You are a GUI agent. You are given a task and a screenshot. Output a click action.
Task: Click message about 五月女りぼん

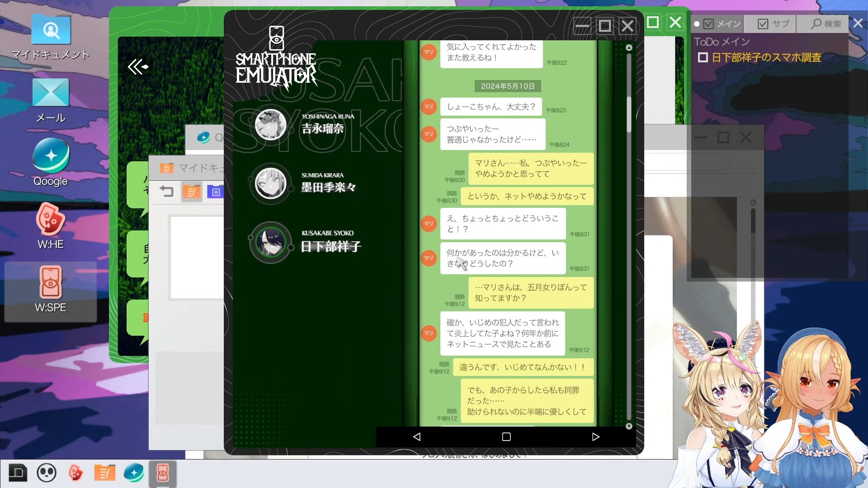(531, 292)
